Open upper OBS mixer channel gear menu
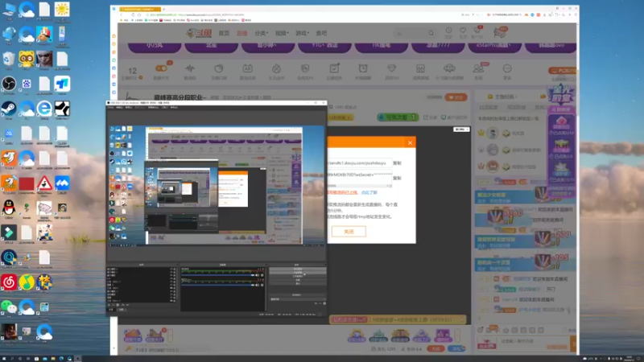Image resolution: width=644 pixels, height=362 pixels. [262, 275]
